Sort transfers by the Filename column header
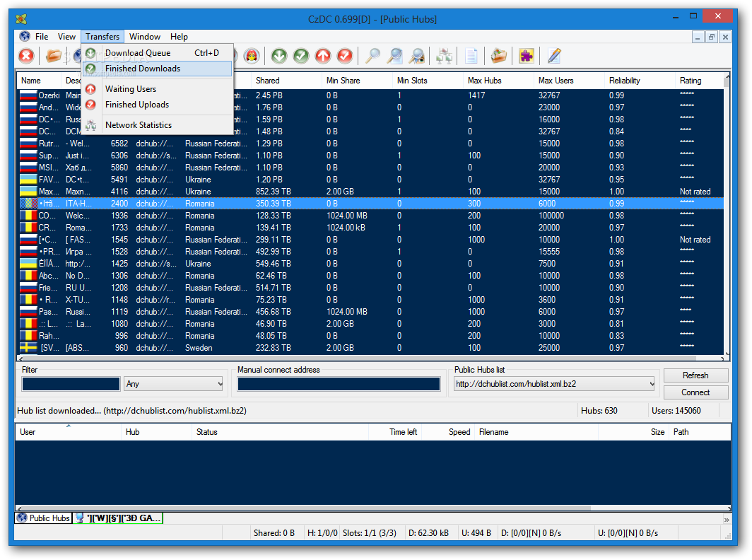The image size is (752, 560). click(536, 432)
